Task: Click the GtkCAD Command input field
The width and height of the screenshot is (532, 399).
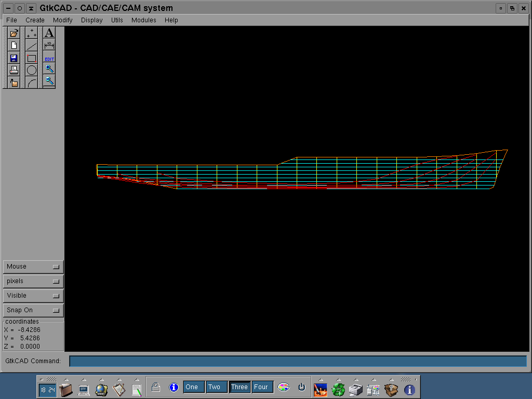Action: (x=298, y=361)
